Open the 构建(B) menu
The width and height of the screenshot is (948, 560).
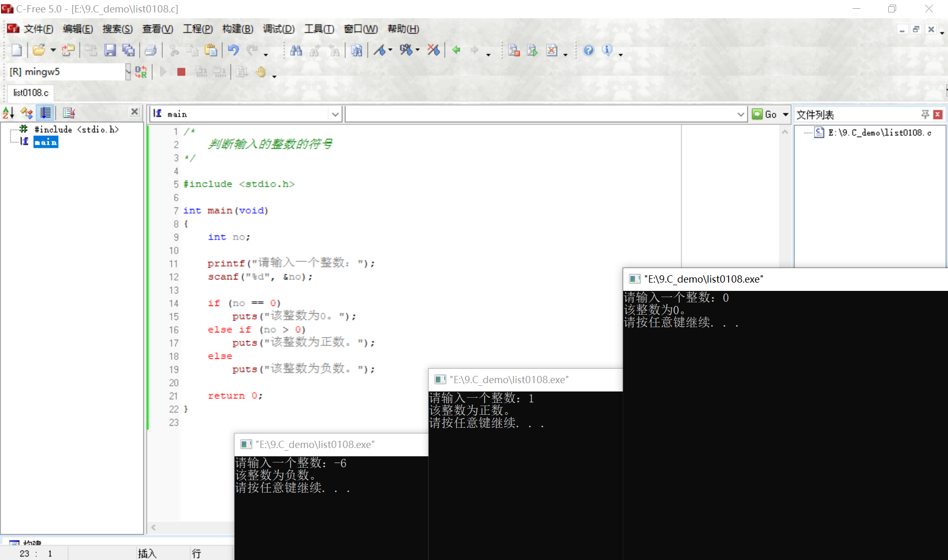(x=238, y=29)
